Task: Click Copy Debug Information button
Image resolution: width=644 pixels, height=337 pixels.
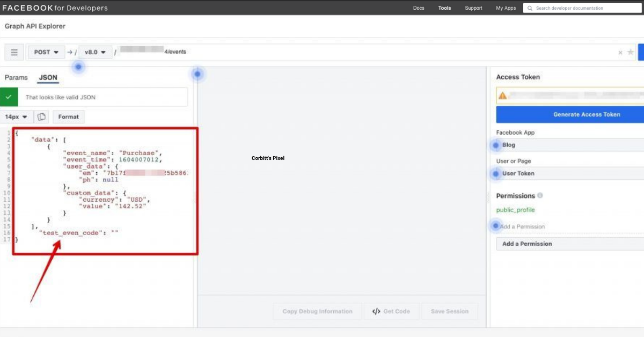Action: (318, 311)
